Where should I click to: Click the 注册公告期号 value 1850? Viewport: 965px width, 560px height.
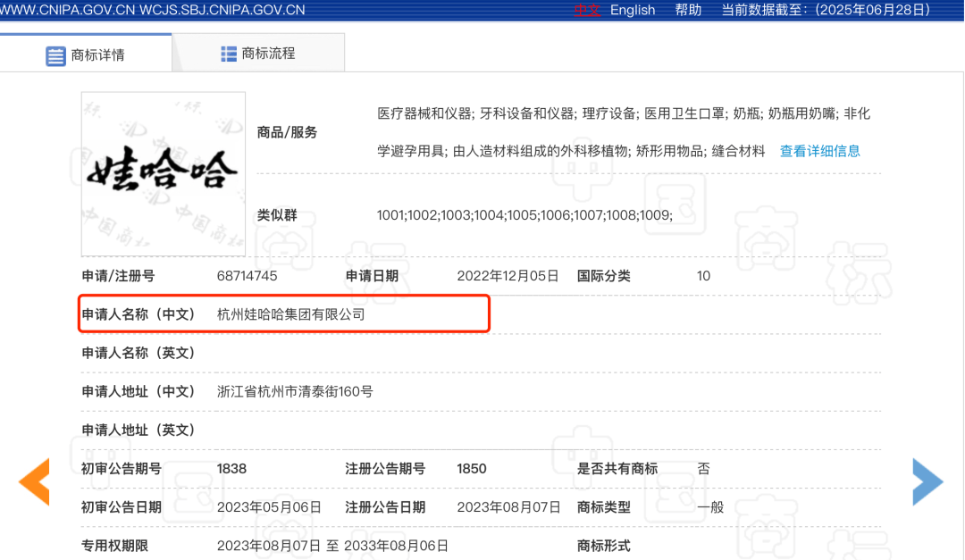click(x=471, y=468)
